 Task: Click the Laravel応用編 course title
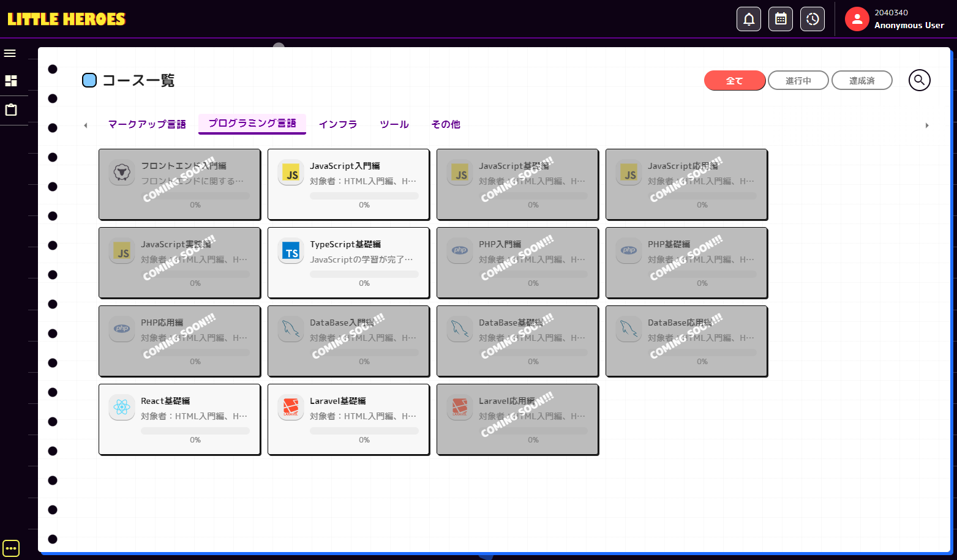507,401
